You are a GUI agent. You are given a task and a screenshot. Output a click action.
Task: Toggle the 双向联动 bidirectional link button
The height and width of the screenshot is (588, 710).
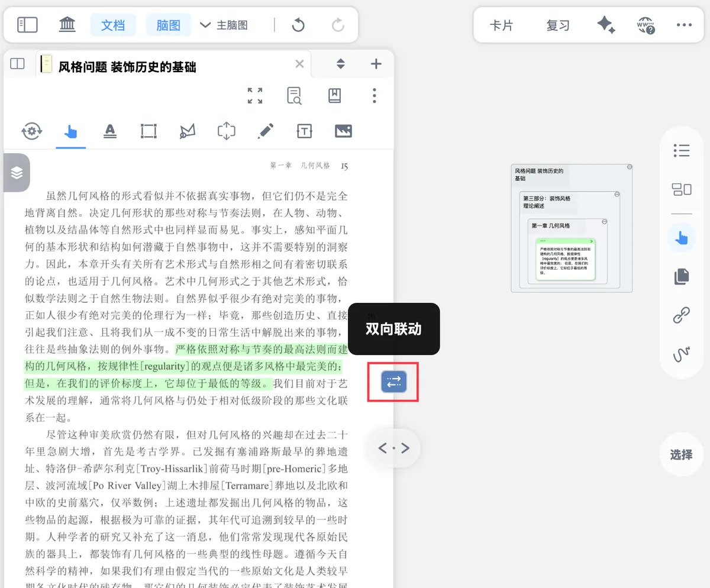(393, 382)
